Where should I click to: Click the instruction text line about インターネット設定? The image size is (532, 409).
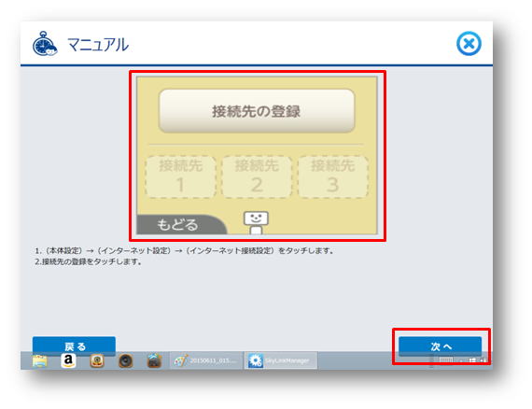coord(185,251)
